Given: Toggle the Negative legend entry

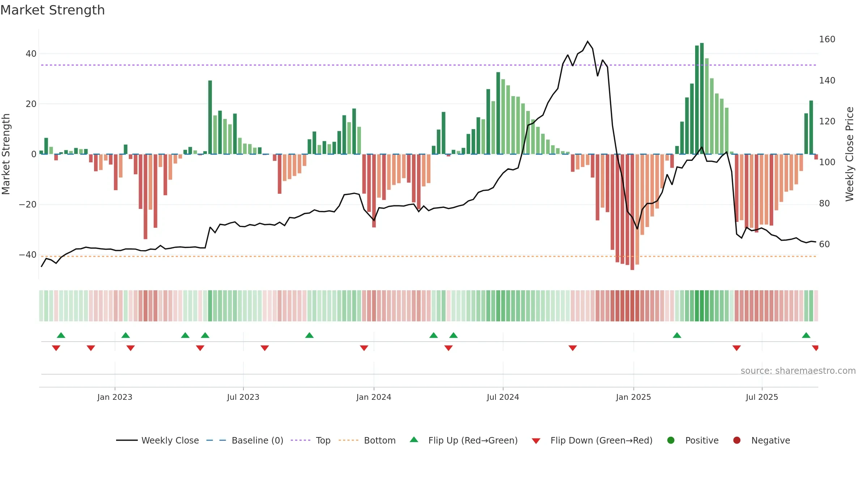Looking at the screenshot, I should click(761, 440).
